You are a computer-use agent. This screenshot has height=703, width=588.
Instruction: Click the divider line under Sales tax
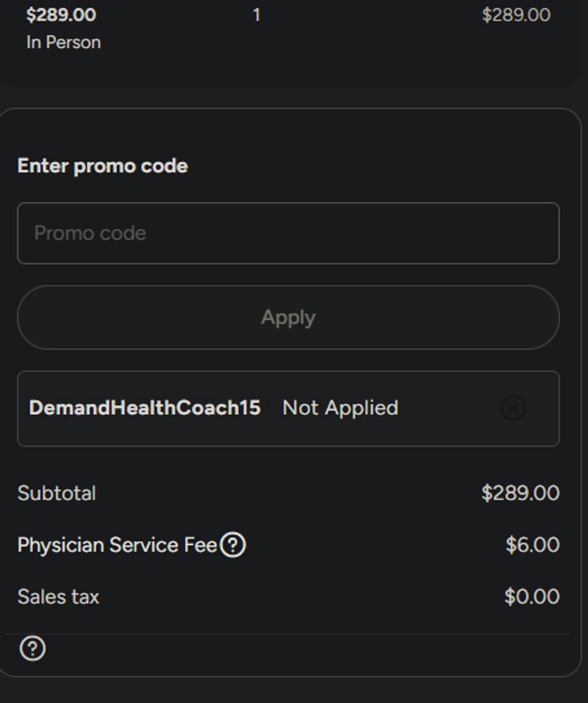288,634
